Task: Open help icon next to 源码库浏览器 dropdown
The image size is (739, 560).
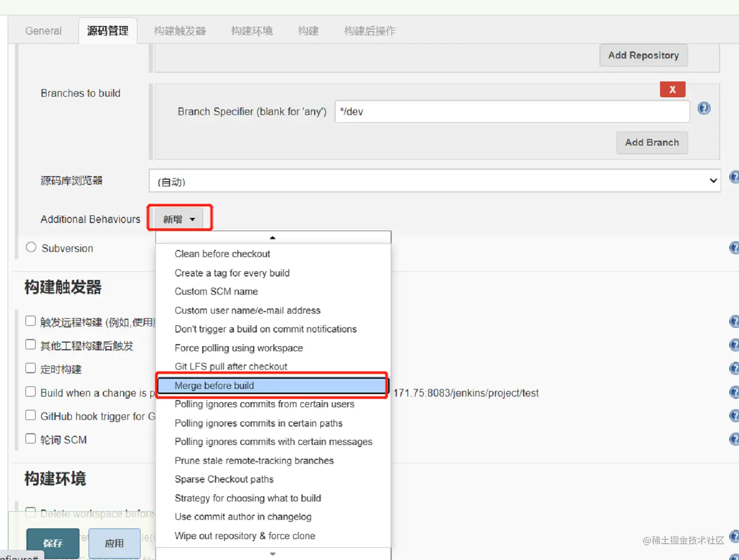Action: [734, 177]
